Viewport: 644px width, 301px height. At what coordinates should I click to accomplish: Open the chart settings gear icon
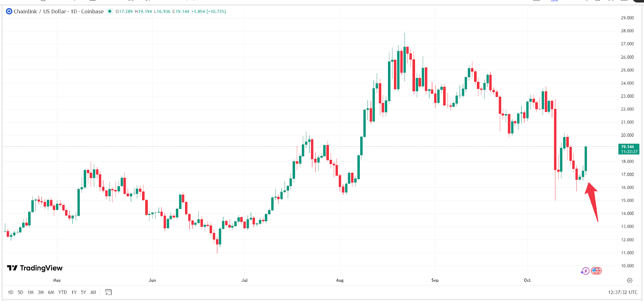630,280
